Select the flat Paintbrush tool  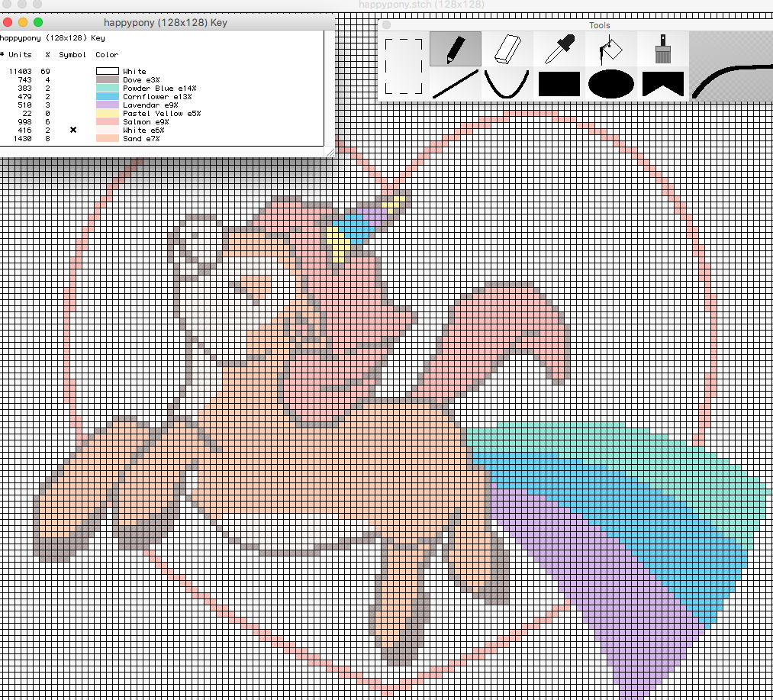(663, 49)
